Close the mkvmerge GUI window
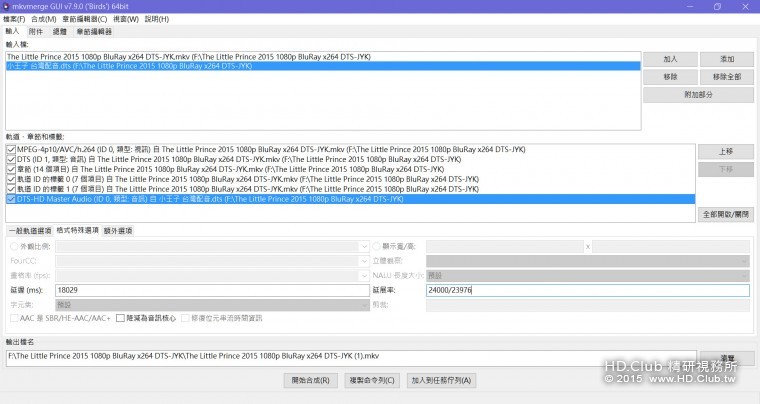The width and height of the screenshot is (760, 404). click(745, 6)
